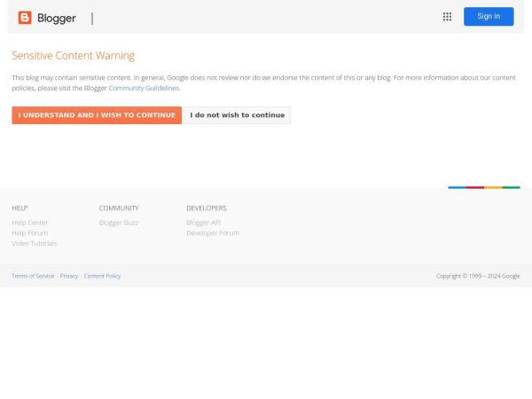Click the multicolored Google stripe bar

(x=483, y=187)
